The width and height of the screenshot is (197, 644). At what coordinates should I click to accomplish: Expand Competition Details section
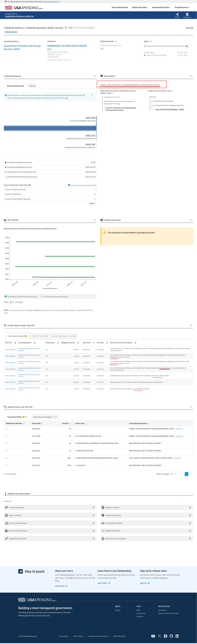click(147, 523)
